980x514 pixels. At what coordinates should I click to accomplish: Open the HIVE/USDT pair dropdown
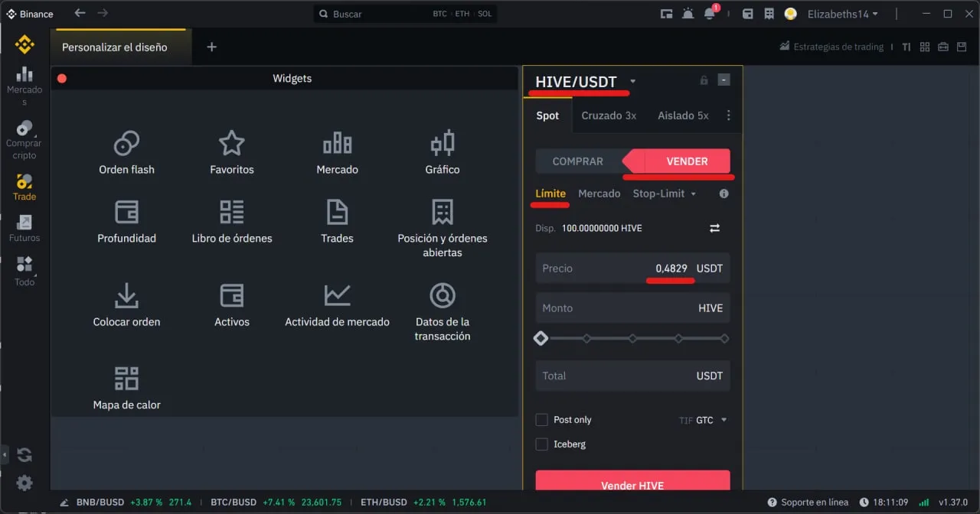632,82
